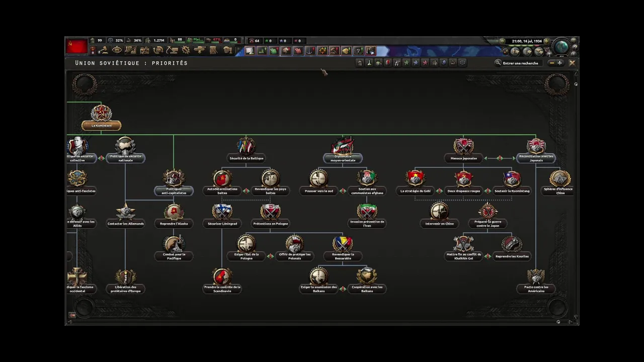Select 'Reprendre les Kouriles' focus

[512, 247]
